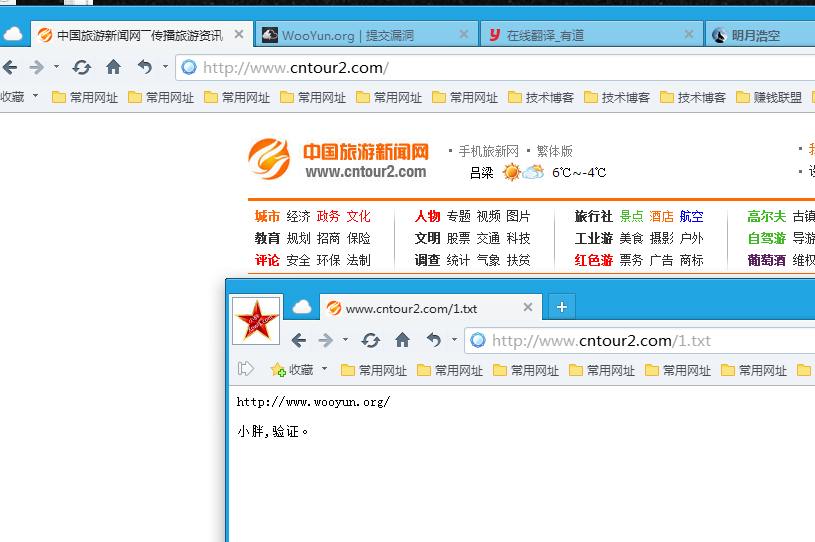
Task: Click sidebar toggle icon in front window bookmarks bar
Action: click(x=245, y=369)
